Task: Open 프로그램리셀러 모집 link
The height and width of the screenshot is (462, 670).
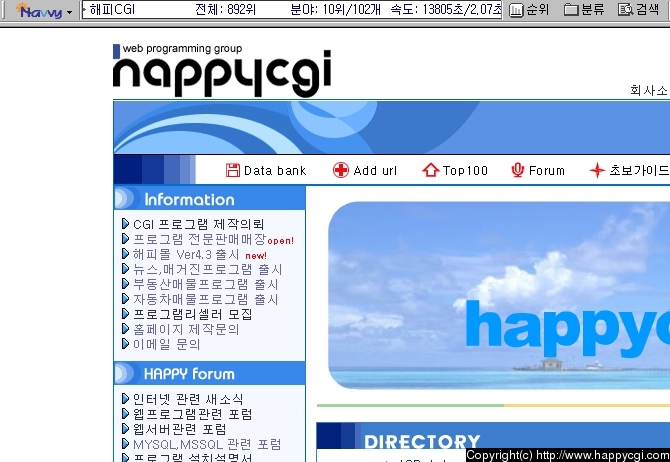Action: (x=192, y=314)
